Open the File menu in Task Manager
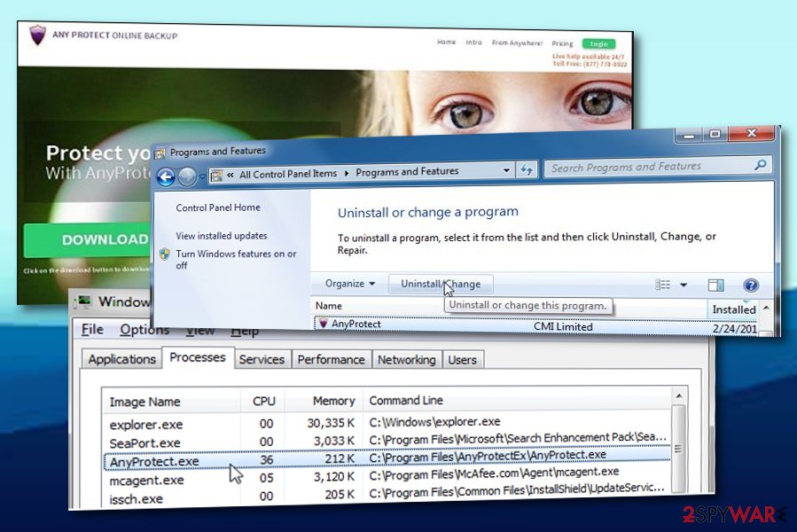 point(92,330)
